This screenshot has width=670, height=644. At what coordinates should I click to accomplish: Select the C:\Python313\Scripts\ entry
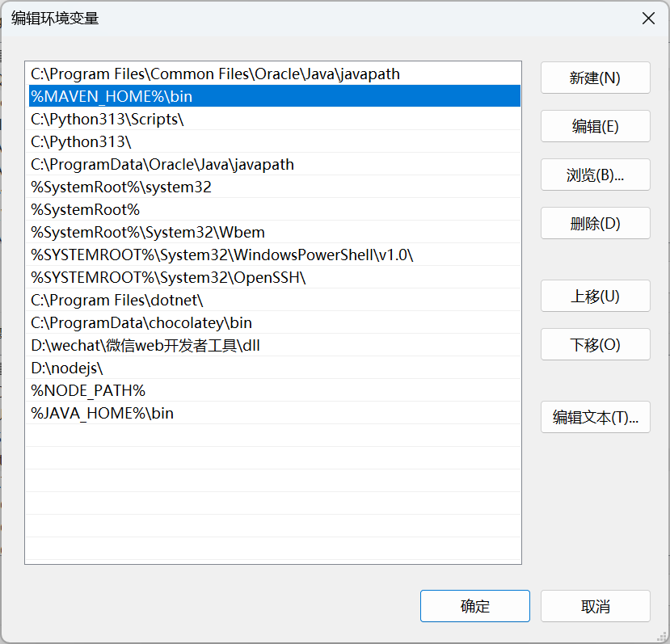(x=273, y=119)
